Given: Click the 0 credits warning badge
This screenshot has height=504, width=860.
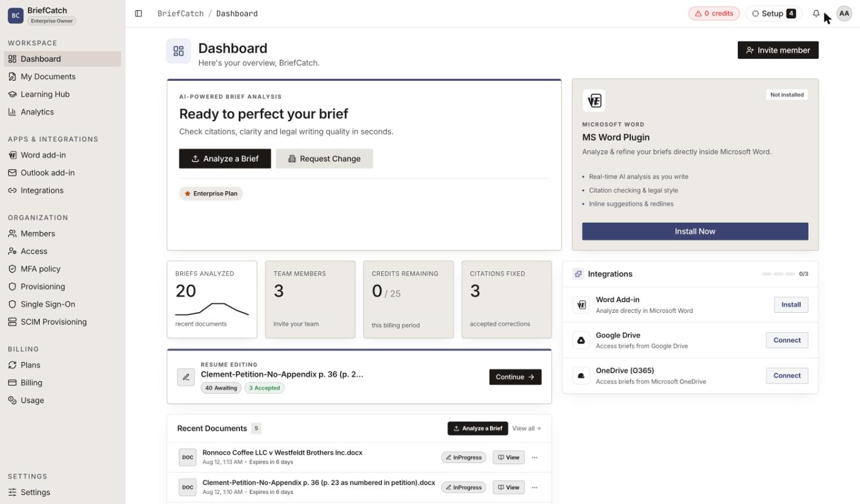Looking at the screenshot, I should click(x=714, y=14).
